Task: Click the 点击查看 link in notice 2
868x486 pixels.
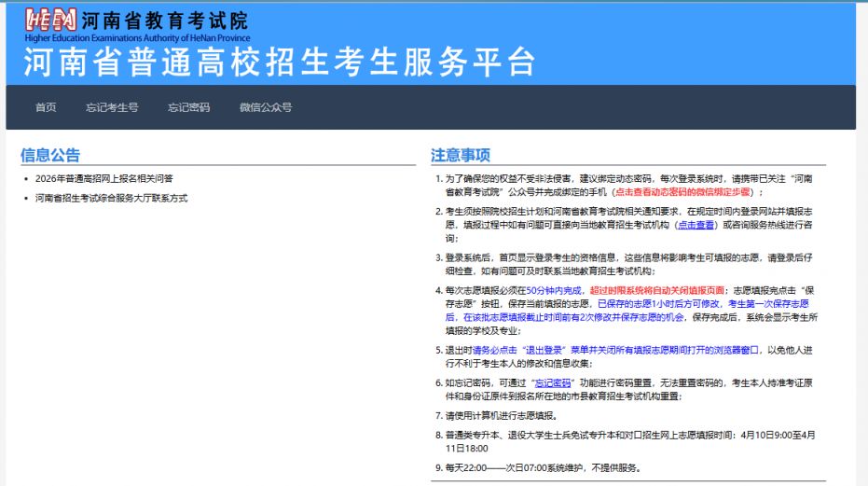Action: tap(696, 225)
